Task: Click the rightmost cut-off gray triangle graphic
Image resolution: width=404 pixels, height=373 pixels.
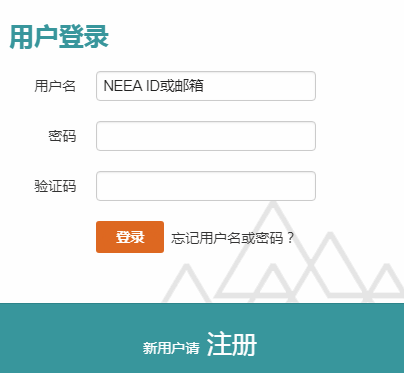Action: pos(387,283)
